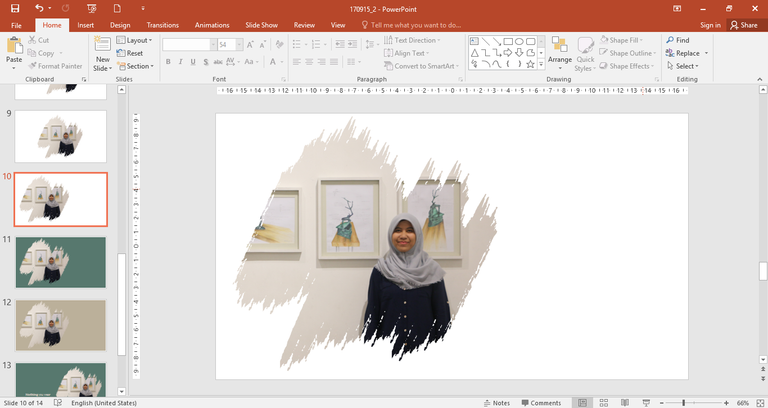Activate Format Painter
The height and width of the screenshot is (408, 768).
tap(55, 66)
